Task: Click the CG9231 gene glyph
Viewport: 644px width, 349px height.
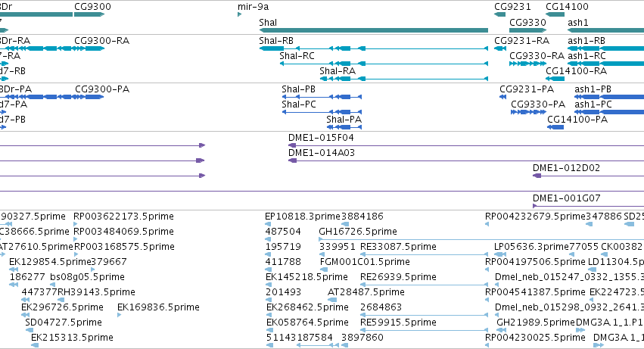Action: (x=500, y=15)
